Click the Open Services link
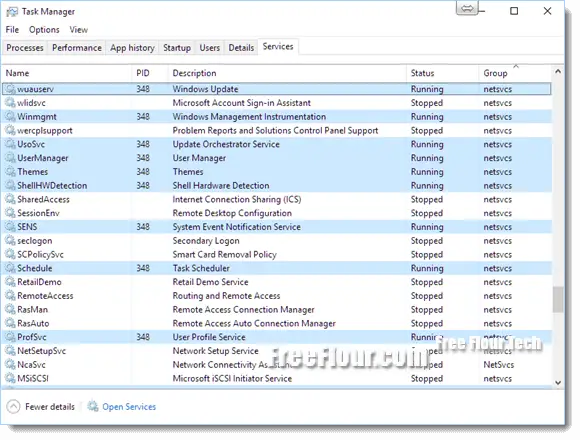This screenshot has width=580, height=440. point(129,407)
